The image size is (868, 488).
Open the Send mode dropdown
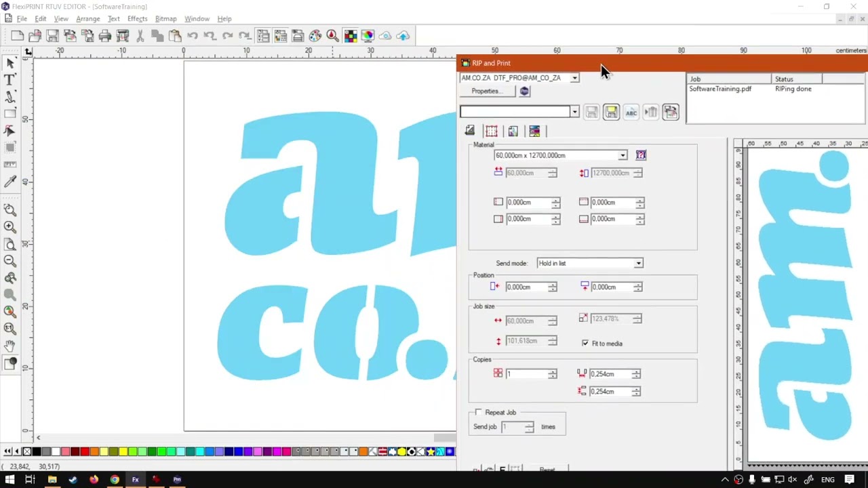pyautogui.click(x=638, y=263)
